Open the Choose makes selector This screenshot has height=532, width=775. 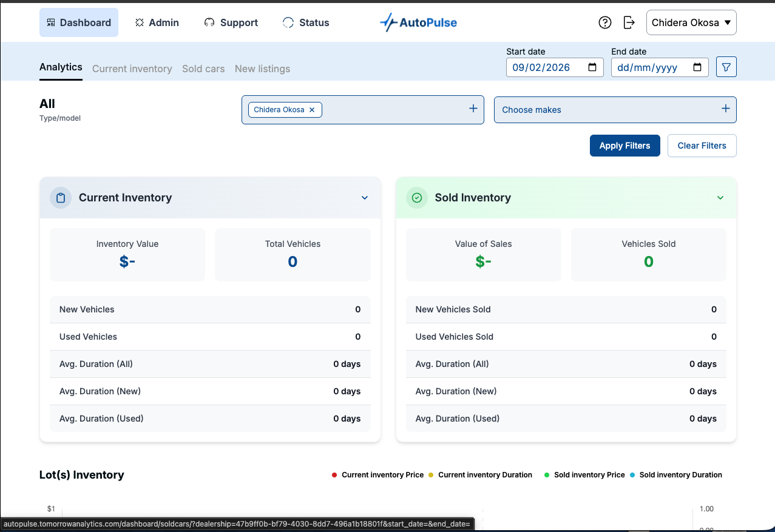click(615, 110)
